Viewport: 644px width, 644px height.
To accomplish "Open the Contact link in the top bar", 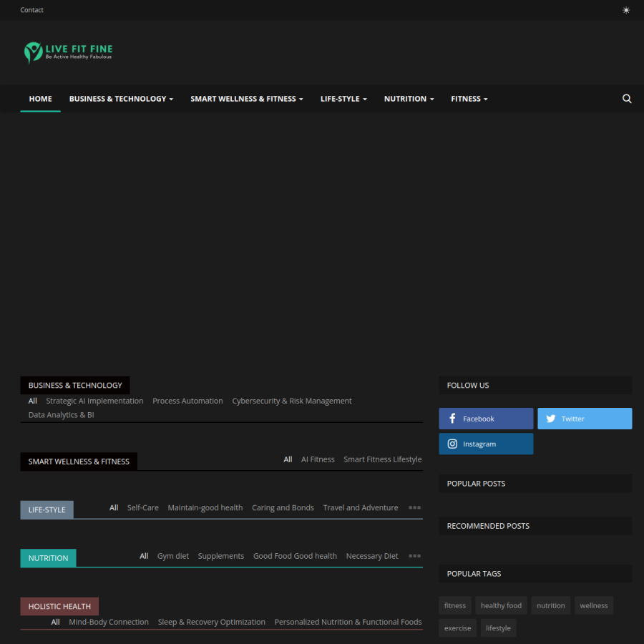I will [31, 10].
